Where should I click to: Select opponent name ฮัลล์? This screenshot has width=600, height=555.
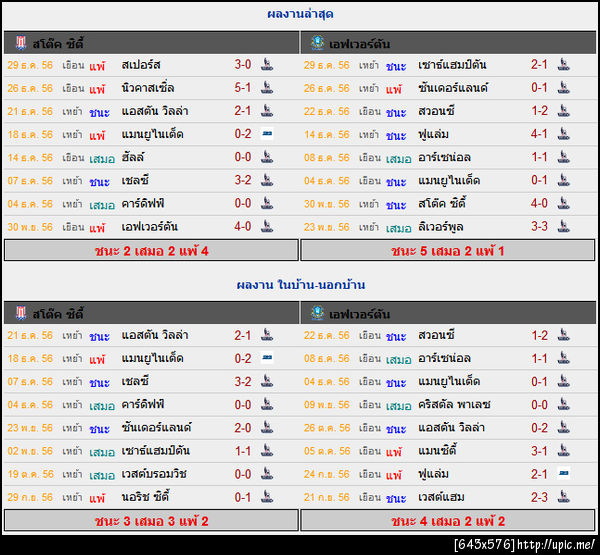tap(133, 157)
